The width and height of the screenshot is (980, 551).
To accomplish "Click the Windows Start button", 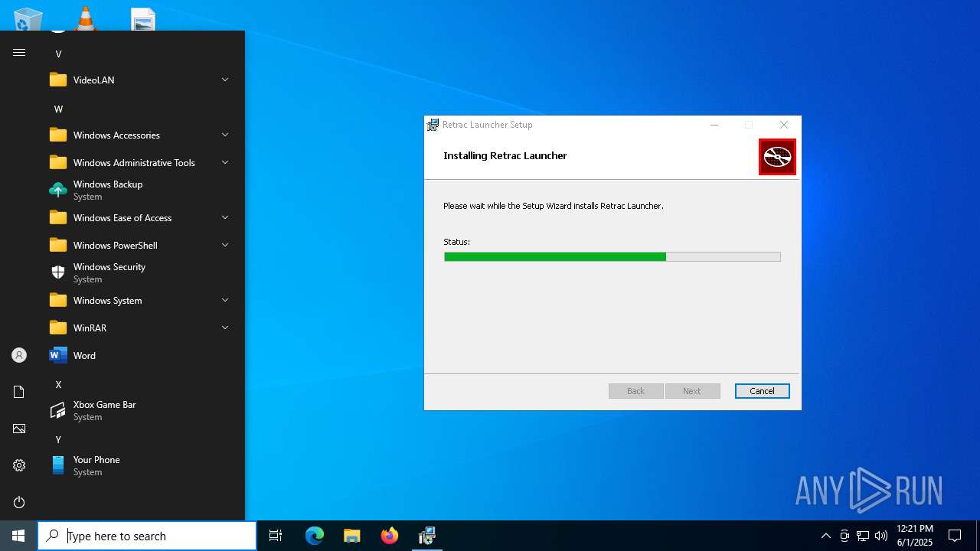I will (x=18, y=536).
